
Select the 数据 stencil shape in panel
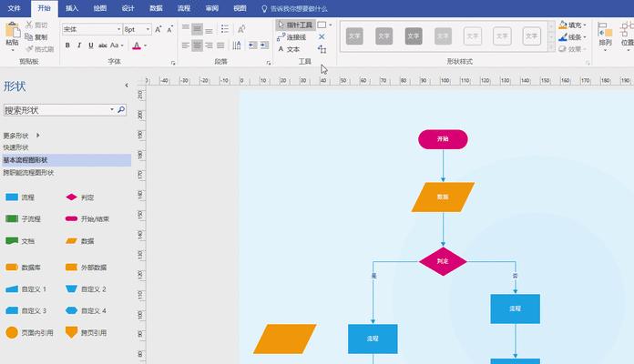[72, 241]
